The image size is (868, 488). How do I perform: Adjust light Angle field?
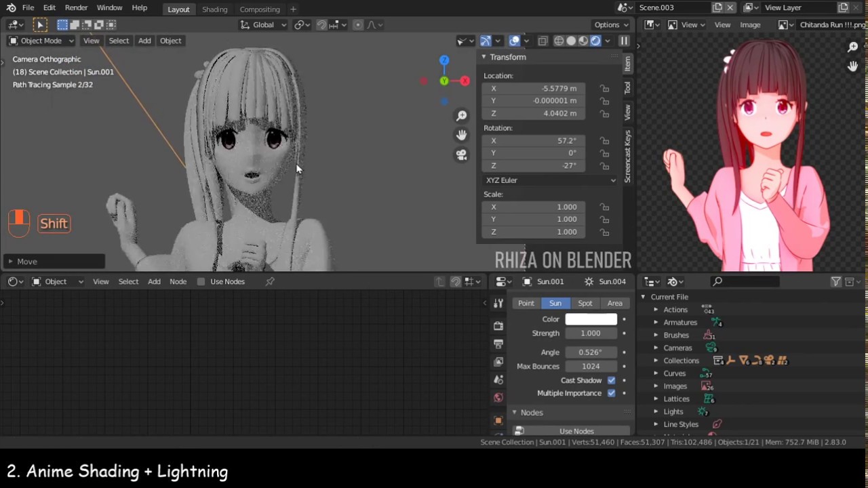591,352
